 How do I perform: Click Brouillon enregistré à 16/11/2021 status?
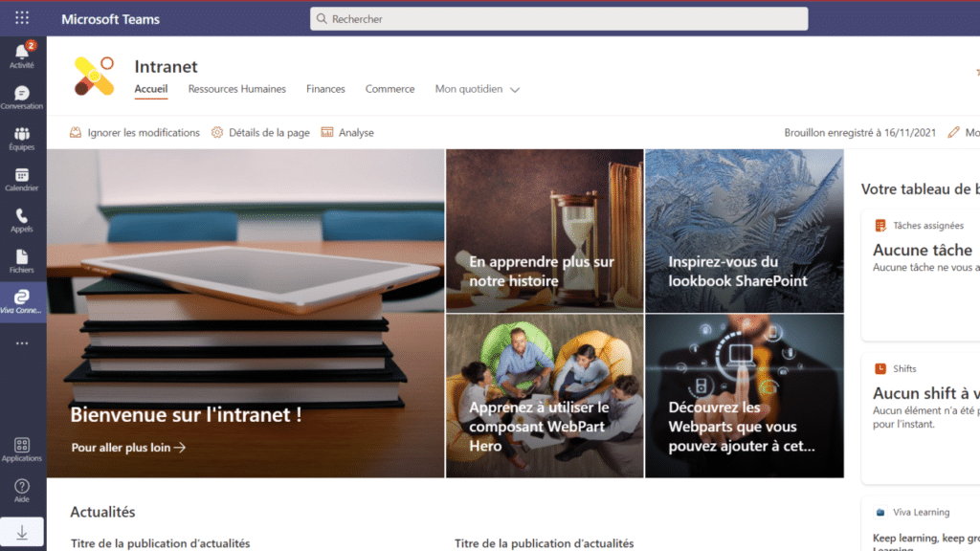pyautogui.click(x=860, y=132)
